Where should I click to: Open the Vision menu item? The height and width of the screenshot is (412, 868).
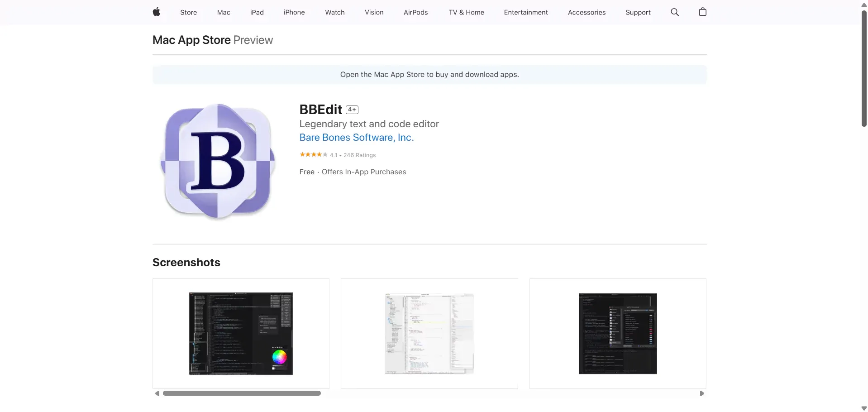tap(374, 12)
